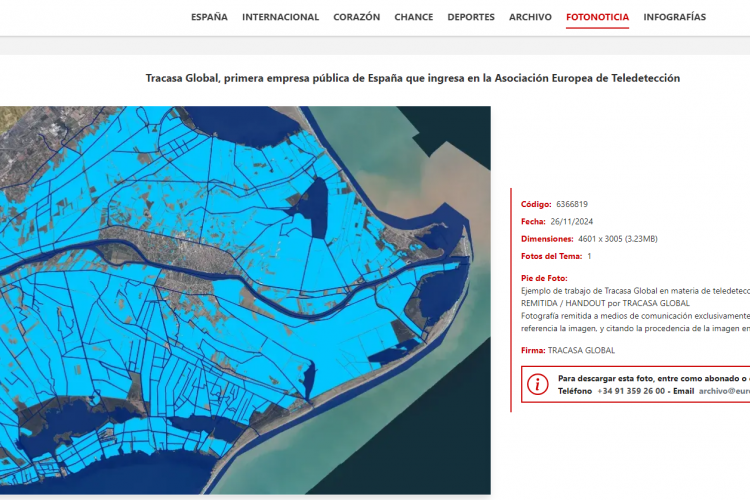The image size is (750, 500).
Task: Select the CHANCE menu item
Action: click(x=414, y=17)
